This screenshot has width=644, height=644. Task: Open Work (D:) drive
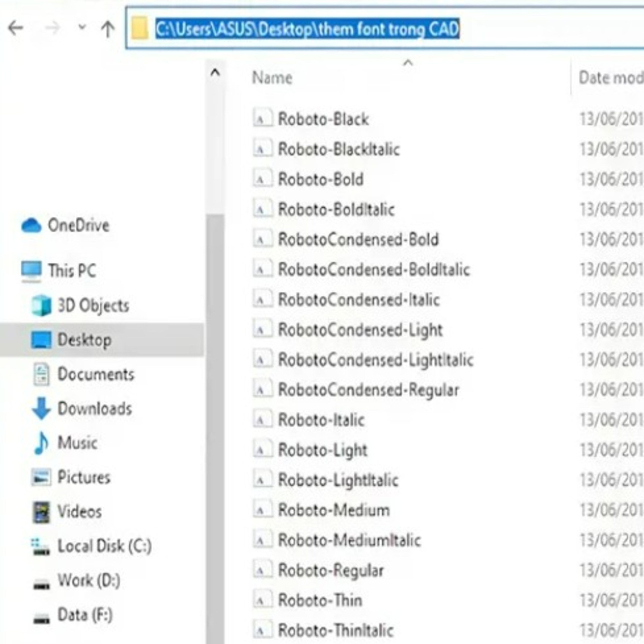point(89,580)
